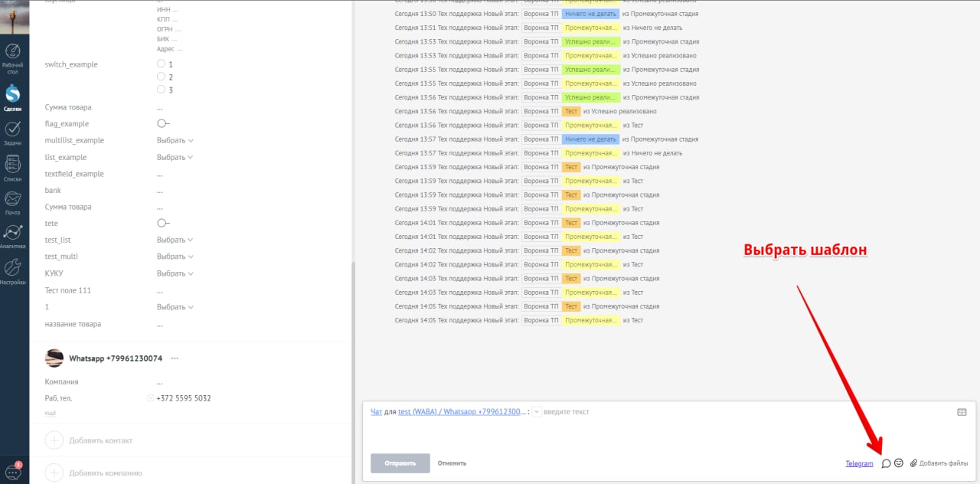Expand the test_list Выбрать dropdown
This screenshot has height=484, width=980.
pyautogui.click(x=175, y=240)
